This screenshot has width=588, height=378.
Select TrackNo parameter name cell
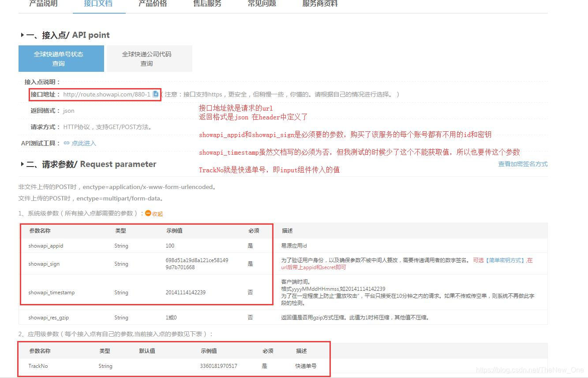[x=38, y=366]
